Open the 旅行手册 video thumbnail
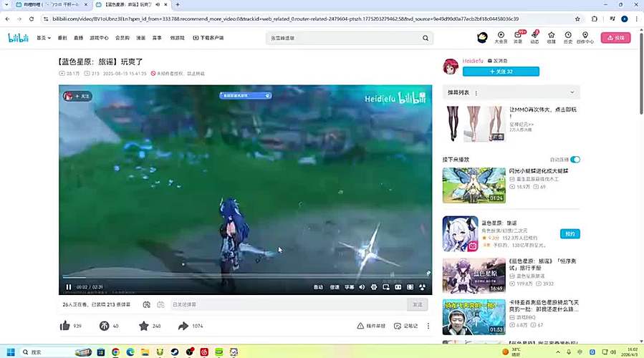 (474, 276)
